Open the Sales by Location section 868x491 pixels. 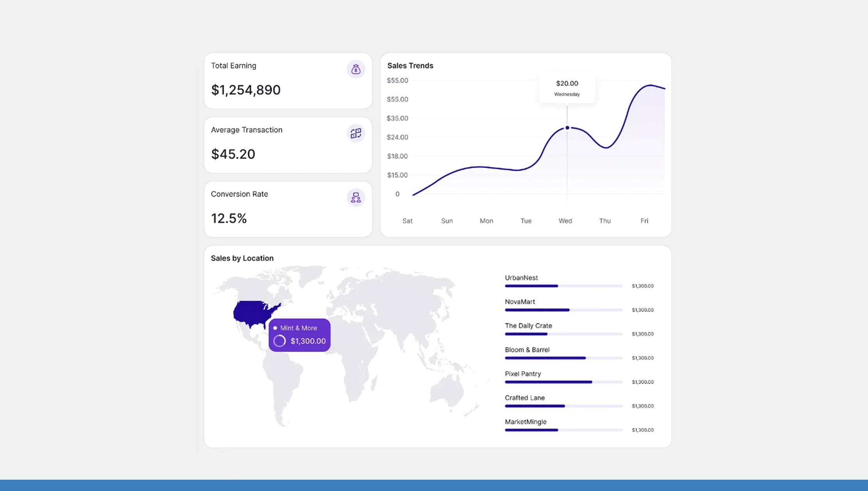[x=242, y=258]
